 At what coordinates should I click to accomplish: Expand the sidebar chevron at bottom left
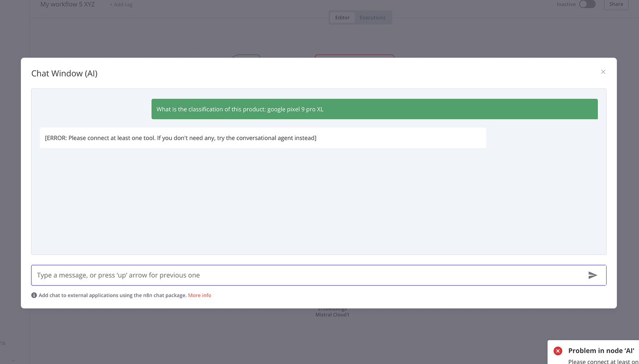click(x=13, y=360)
